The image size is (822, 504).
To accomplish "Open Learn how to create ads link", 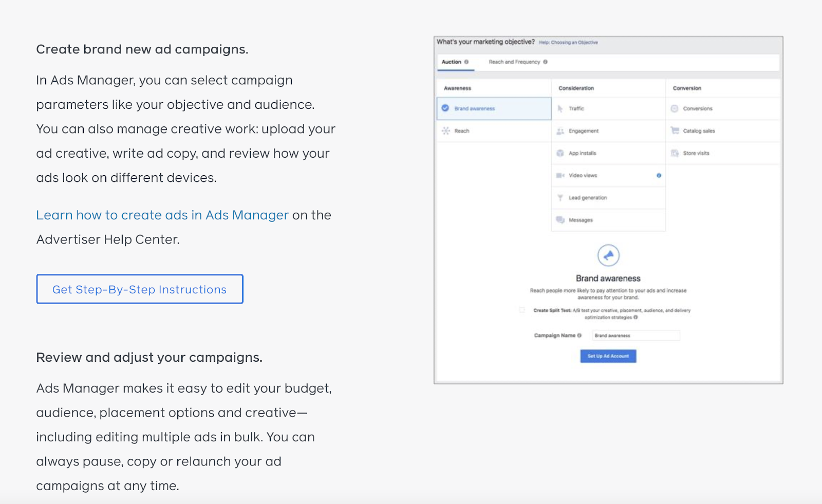I will click(162, 215).
